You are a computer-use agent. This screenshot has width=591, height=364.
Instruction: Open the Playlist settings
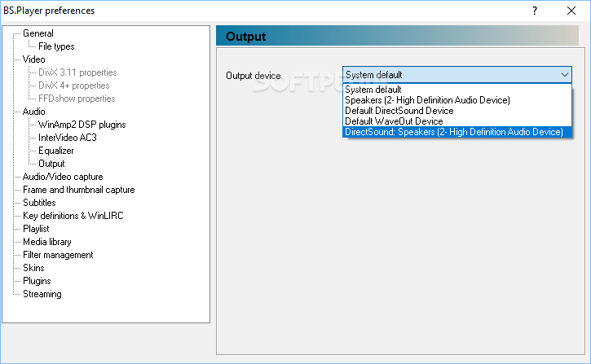point(36,229)
